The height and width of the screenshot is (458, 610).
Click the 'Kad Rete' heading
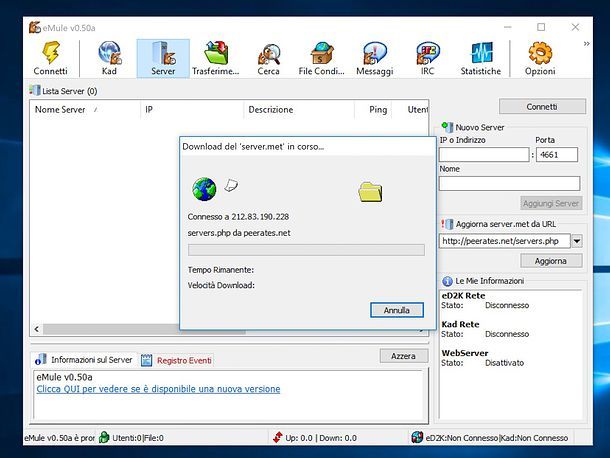pyautogui.click(x=460, y=325)
